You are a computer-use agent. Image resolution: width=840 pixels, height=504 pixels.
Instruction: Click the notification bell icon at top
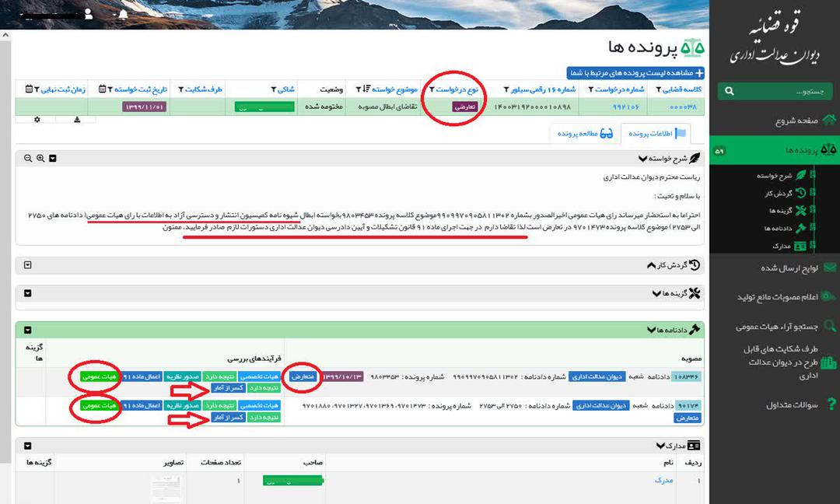(x=122, y=15)
